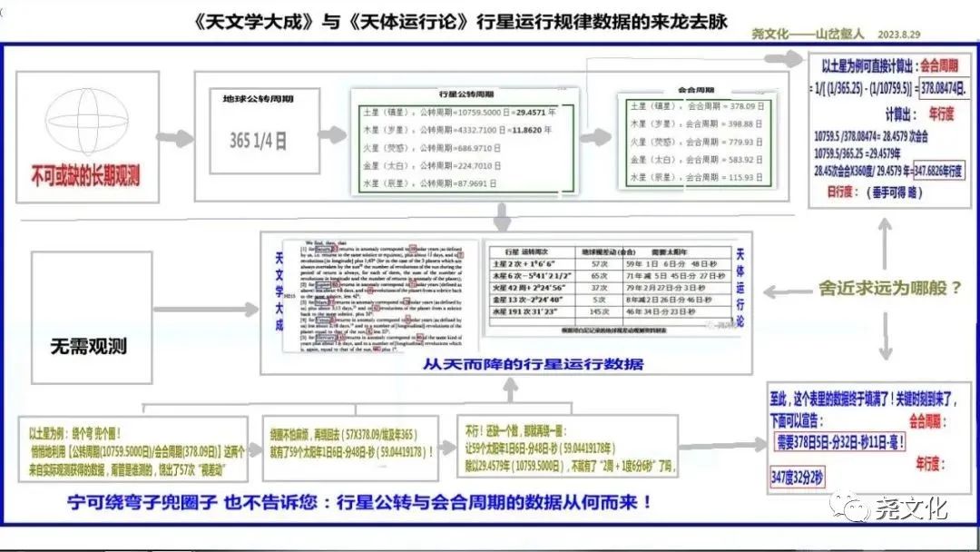This screenshot has height=552, width=980.
Task: Select the 土星 公转周期=10759.5000日 row
Action: coord(460,113)
